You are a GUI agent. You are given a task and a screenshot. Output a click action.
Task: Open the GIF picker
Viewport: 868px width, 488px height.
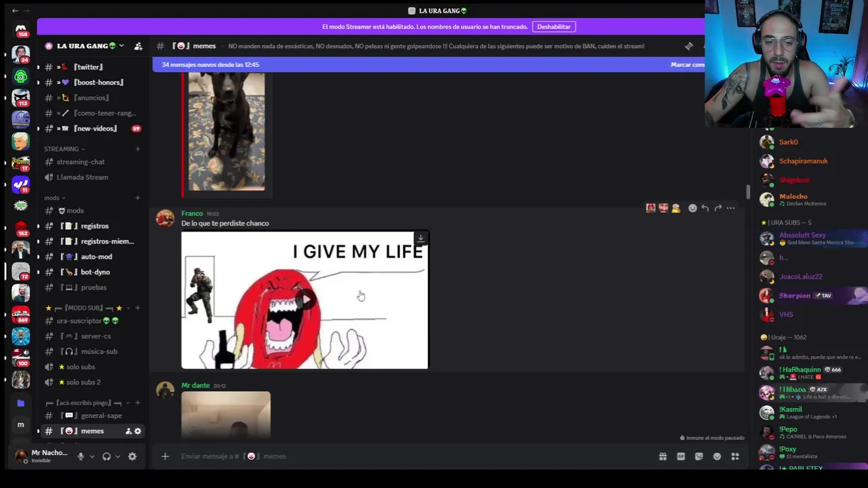(681, 456)
